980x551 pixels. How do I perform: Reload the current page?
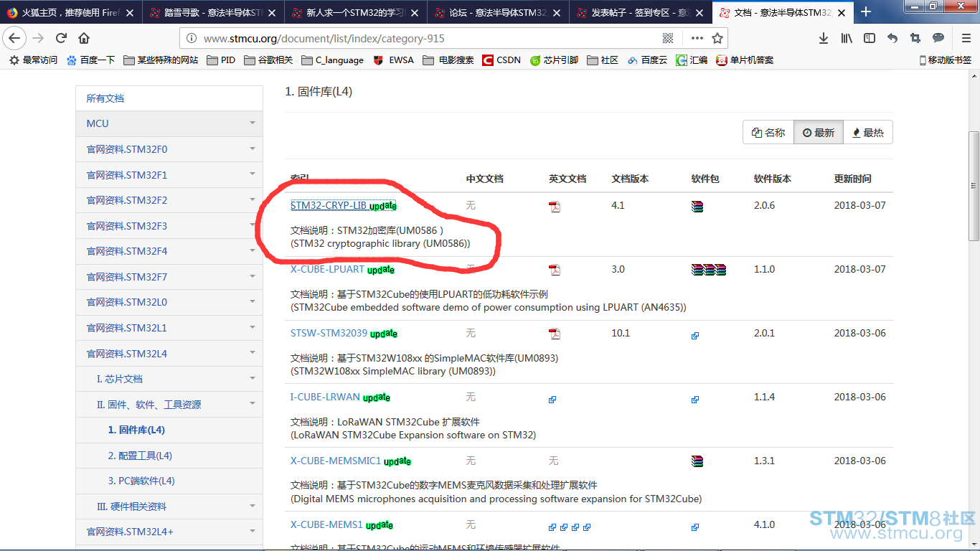(61, 38)
